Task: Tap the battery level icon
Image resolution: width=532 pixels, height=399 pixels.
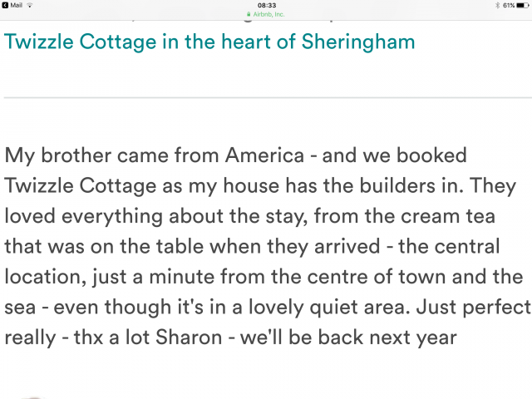Action: [x=524, y=5]
